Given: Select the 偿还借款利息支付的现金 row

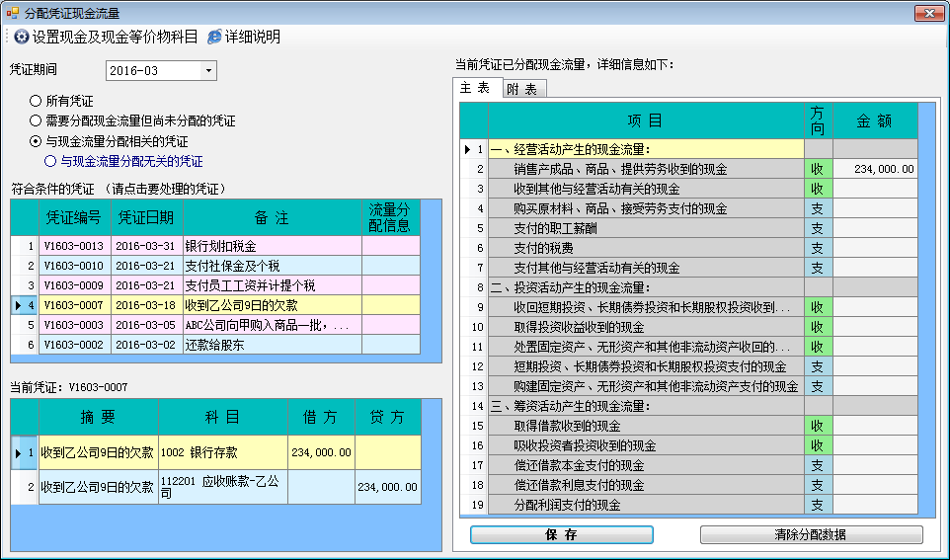Looking at the screenshot, I should tap(689, 485).
